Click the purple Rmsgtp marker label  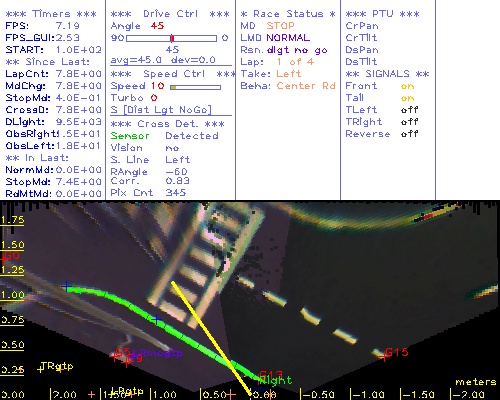click(x=161, y=353)
